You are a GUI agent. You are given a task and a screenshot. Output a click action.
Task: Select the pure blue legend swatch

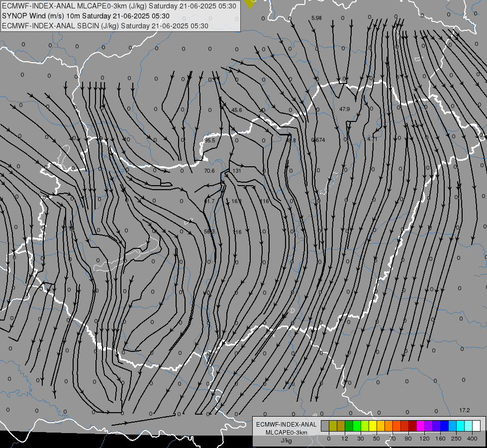444,426
